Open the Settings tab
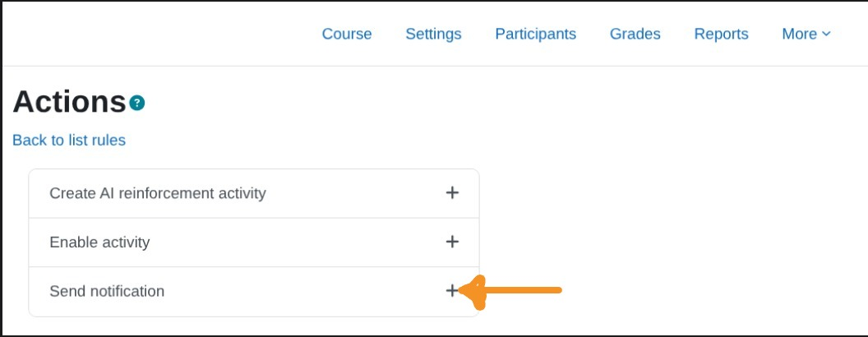 (x=433, y=34)
